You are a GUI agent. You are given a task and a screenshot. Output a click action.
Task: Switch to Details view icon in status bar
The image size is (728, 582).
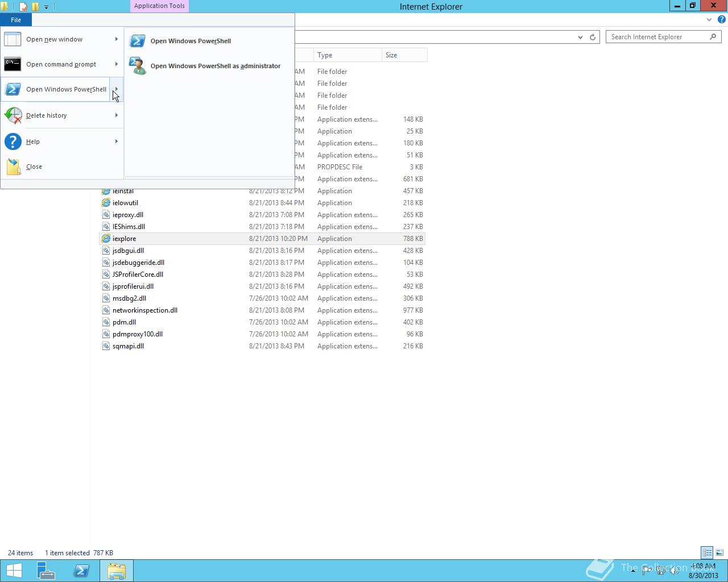click(707, 552)
